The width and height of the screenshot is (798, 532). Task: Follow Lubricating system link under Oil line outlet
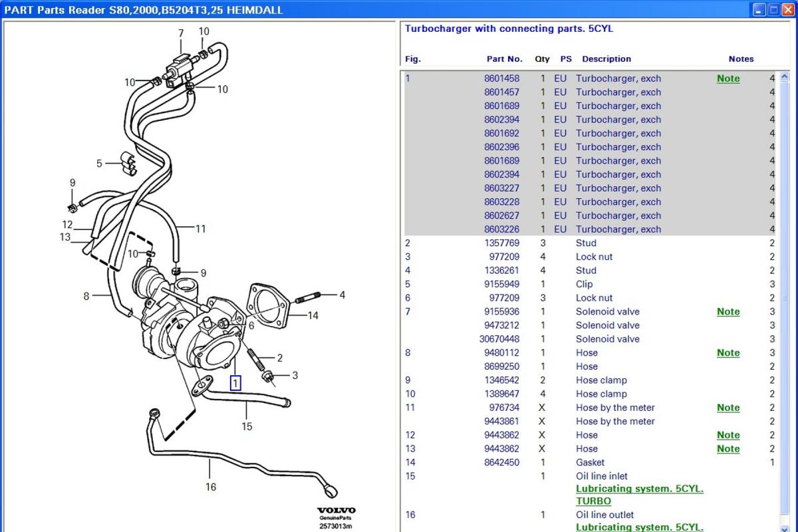640,527
